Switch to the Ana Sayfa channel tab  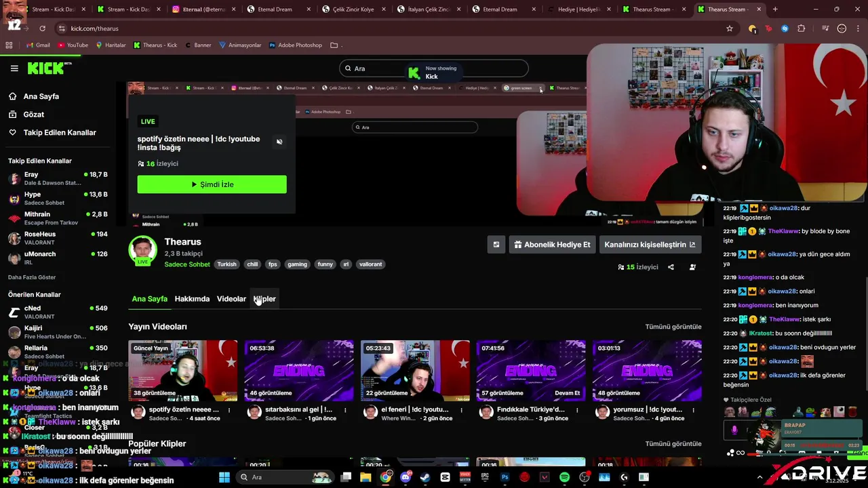point(149,299)
